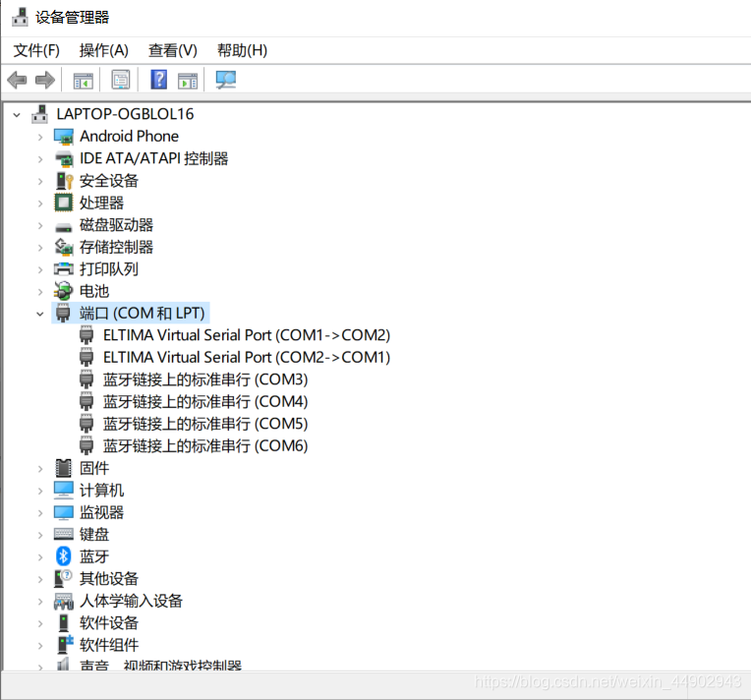751x700 pixels.
Task: Select the 软件设备 label
Action: point(109,623)
